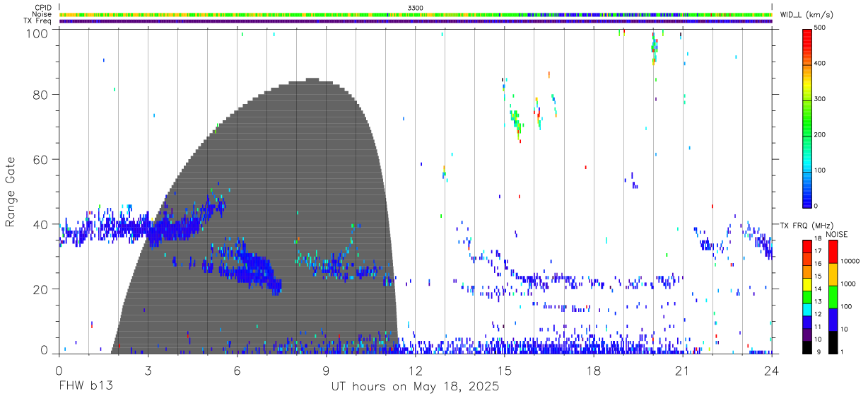Click UT hour 15 on time axis

click(x=505, y=371)
